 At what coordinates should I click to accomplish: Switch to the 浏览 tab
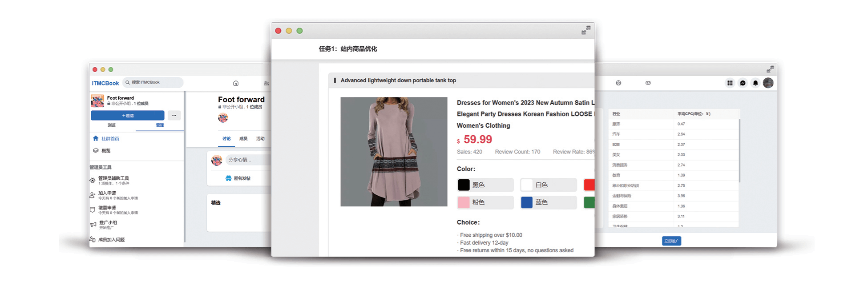[112, 125]
